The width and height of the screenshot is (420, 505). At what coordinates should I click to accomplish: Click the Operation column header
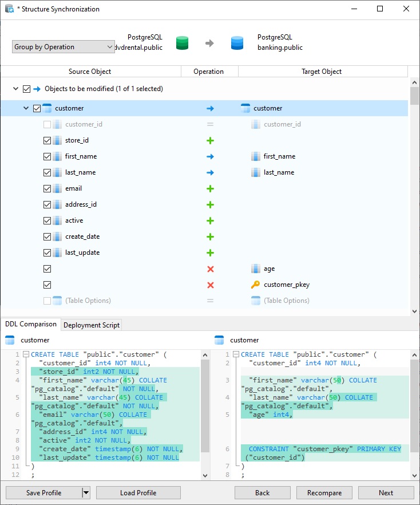[x=209, y=72]
